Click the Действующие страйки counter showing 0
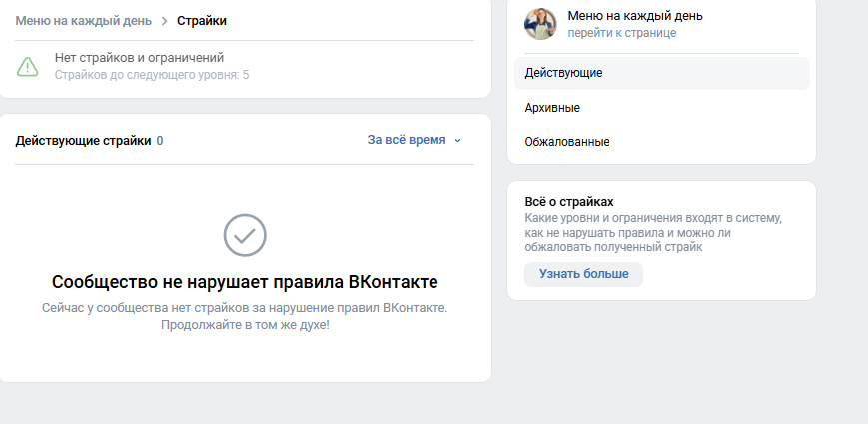 point(160,141)
